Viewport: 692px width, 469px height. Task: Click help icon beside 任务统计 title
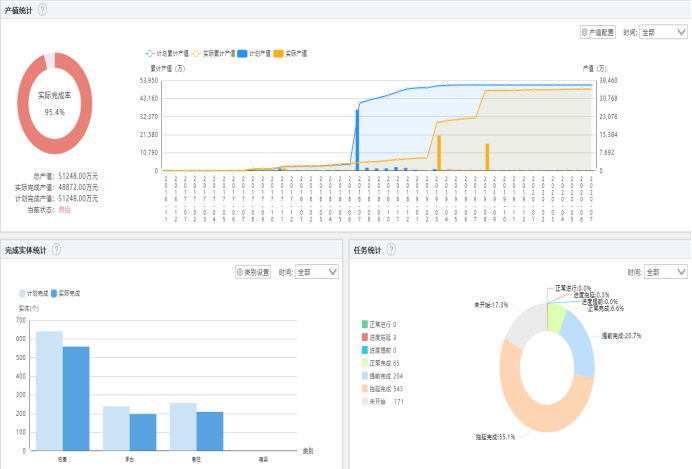(392, 249)
